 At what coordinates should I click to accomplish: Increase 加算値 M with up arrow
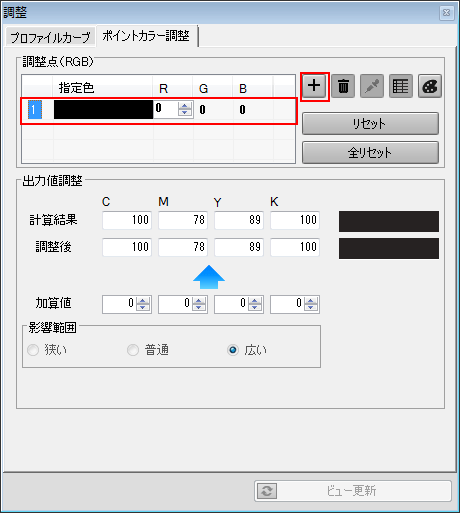(x=199, y=301)
